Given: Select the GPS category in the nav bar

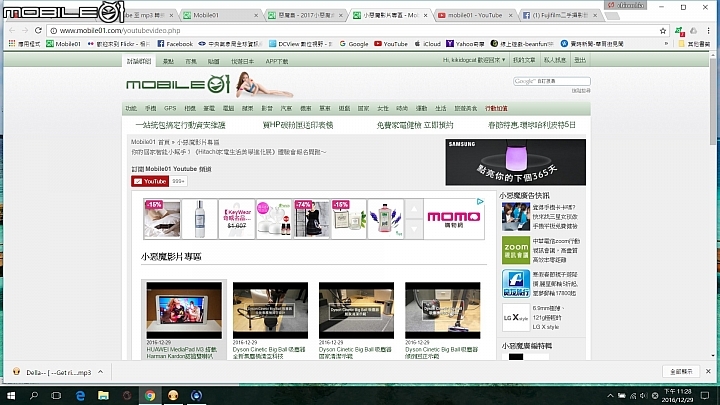Looking at the screenshot, I should point(170,108).
